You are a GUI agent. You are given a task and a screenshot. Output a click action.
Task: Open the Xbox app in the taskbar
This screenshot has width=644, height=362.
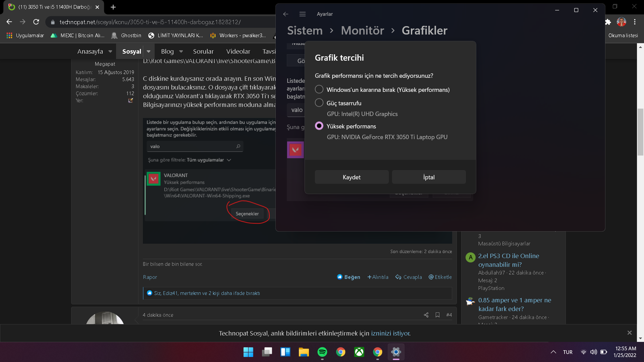pos(359,352)
